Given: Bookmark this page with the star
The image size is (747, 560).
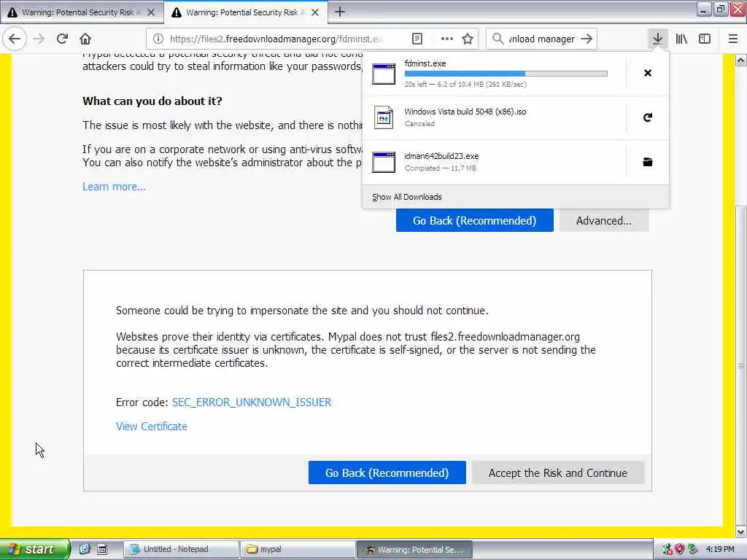Looking at the screenshot, I should (x=468, y=39).
